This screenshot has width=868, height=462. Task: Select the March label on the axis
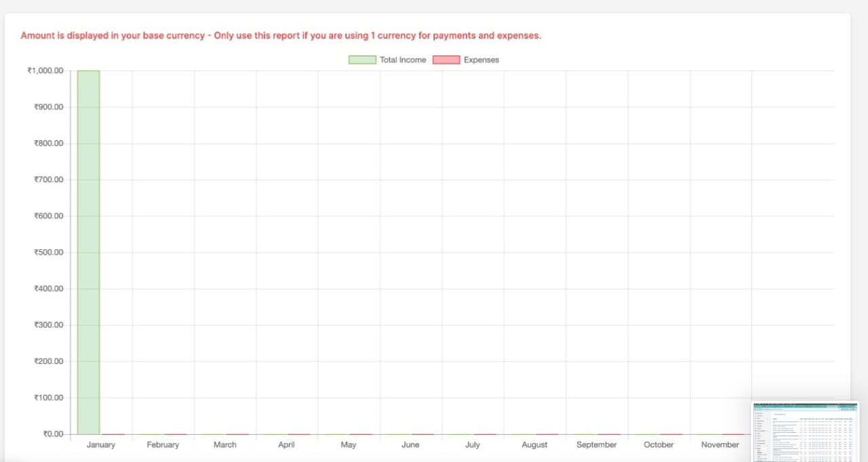tap(225, 444)
